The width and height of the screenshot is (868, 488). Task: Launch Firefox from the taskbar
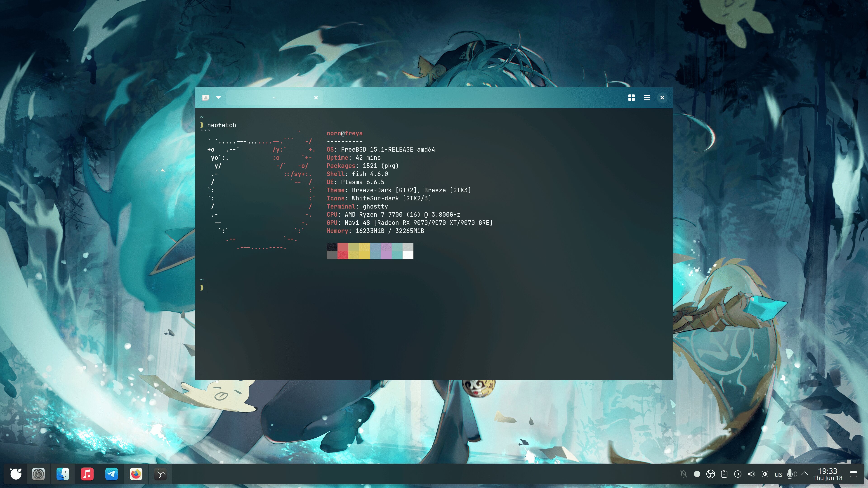coord(136,474)
